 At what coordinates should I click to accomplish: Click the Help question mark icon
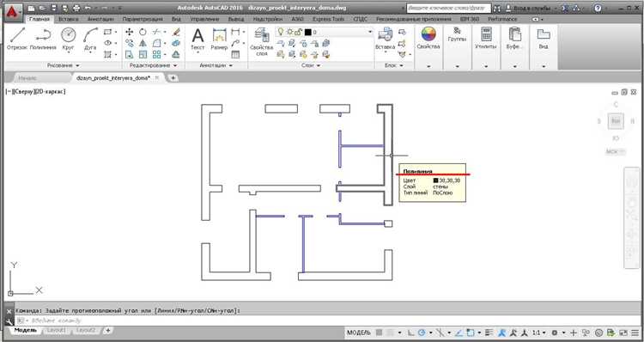point(598,8)
